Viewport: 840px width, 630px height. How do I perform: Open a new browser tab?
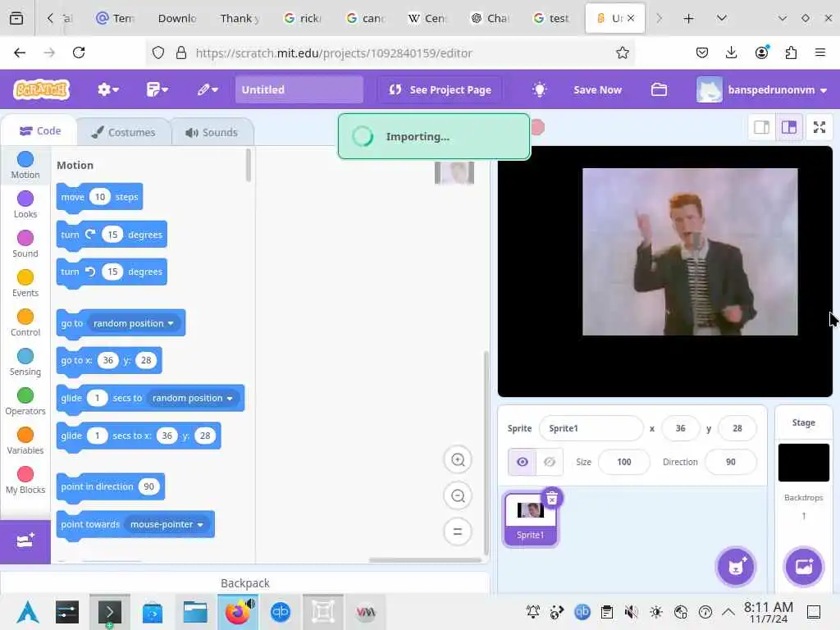pyautogui.click(x=688, y=19)
